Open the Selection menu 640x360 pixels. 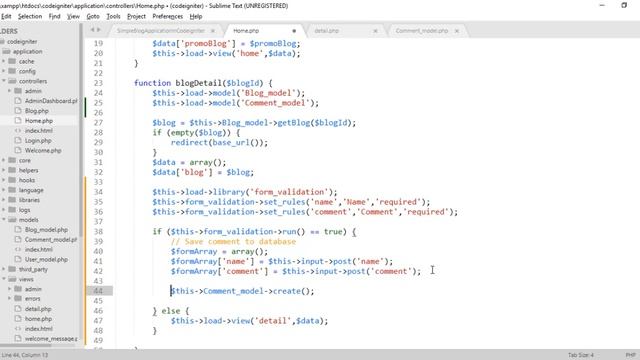(30, 16)
